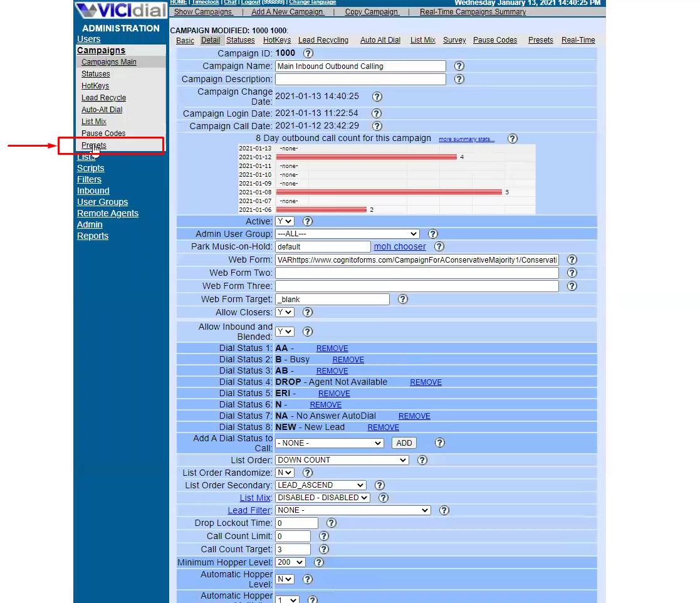This screenshot has height=603, width=700.
Task: Click help icon for List Order
Action: 422,460
